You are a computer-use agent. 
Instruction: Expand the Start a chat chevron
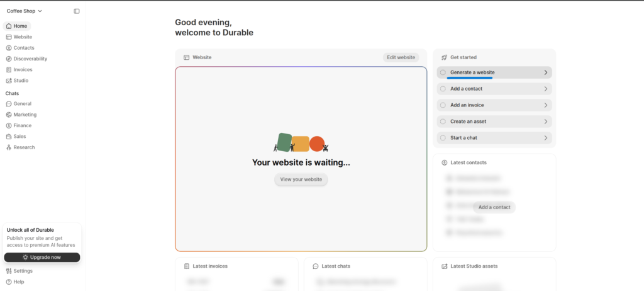[545, 138]
